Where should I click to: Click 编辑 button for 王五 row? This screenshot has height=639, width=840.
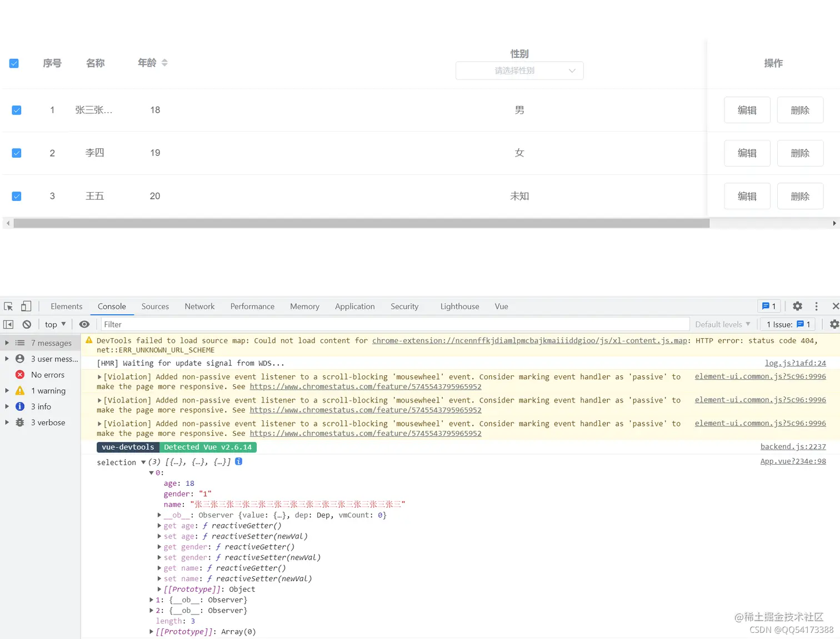coord(747,196)
